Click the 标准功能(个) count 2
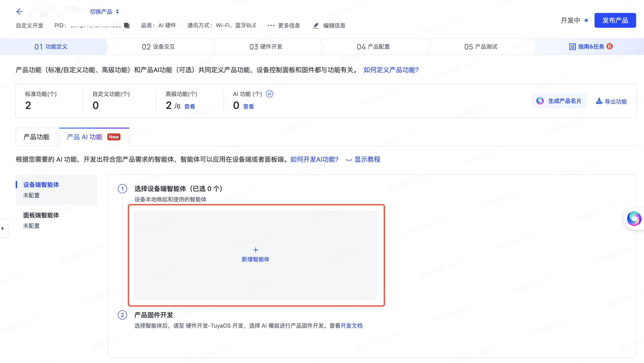The image size is (644, 363). coord(28,105)
